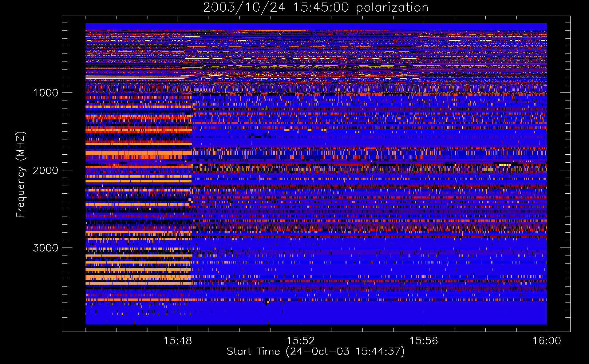Click the "Start Time (24-Oct-03 15:44:37)" label
The image size is (589, 364).
316,352
